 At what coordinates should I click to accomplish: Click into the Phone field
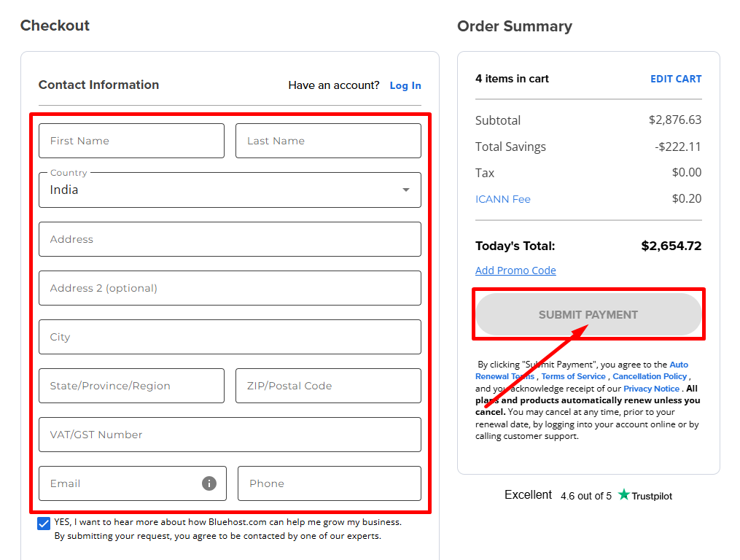click(x=329, y=483)
